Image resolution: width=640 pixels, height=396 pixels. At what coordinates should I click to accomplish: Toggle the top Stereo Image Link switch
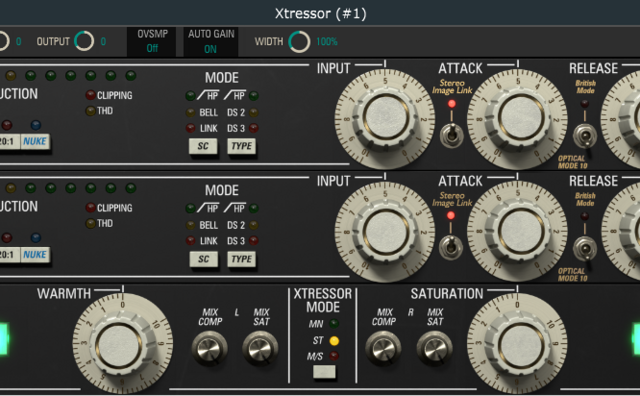[x=451, y=136]
